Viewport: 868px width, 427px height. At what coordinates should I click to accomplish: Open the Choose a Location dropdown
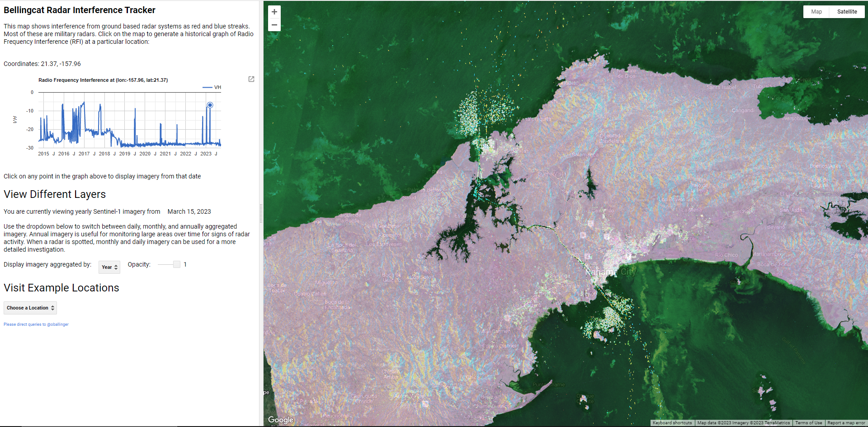pos(30,308)
